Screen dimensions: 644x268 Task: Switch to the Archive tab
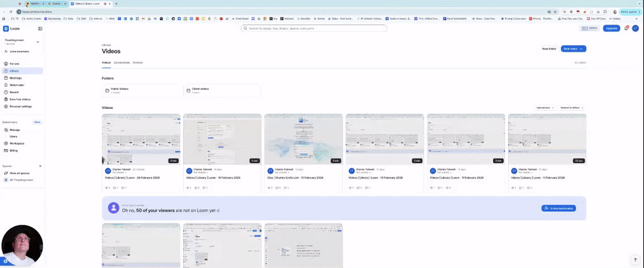(x=138, y=62)
